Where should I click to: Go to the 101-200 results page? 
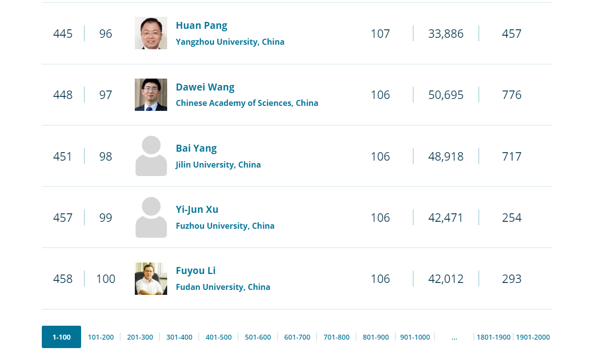pyautogui.click(x=100, y=337)
